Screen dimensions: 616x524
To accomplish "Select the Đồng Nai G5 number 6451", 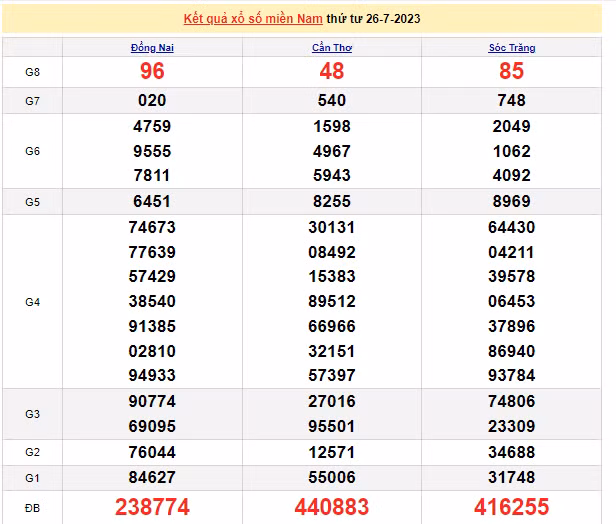I will [x=152, y=201].
